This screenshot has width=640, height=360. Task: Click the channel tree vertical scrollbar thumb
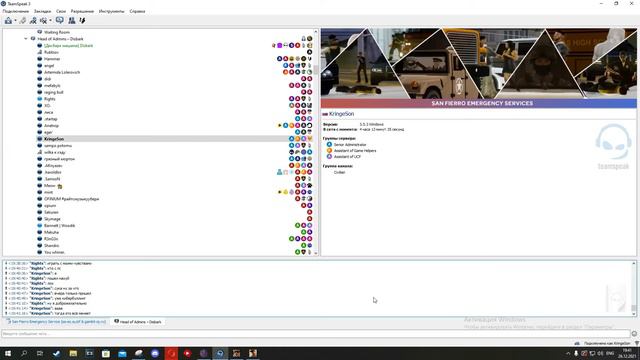(x=316, y=70)
